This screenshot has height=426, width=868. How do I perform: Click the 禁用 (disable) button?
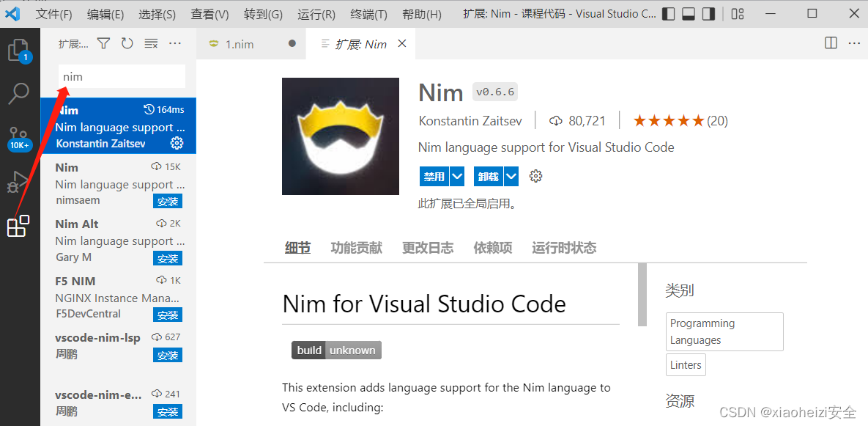434,177
